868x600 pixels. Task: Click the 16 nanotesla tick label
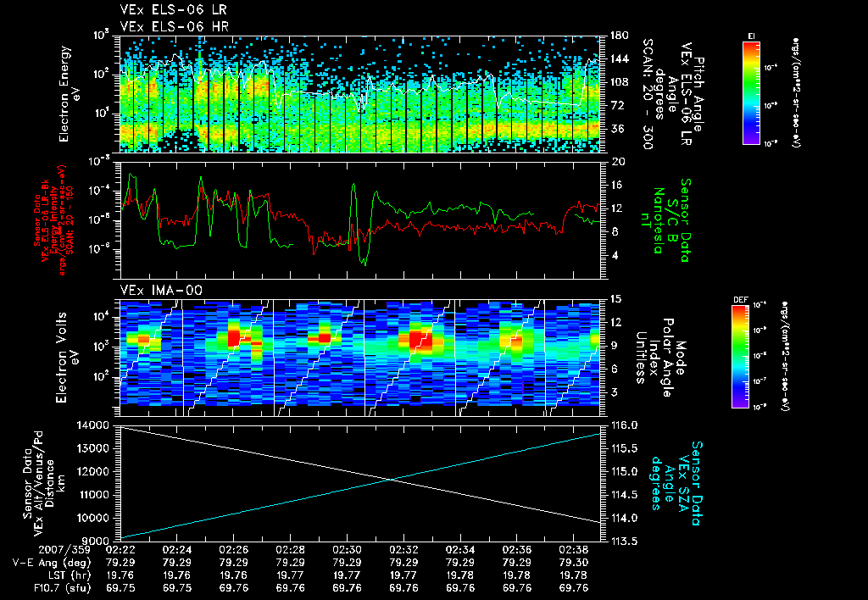(618, 186)
